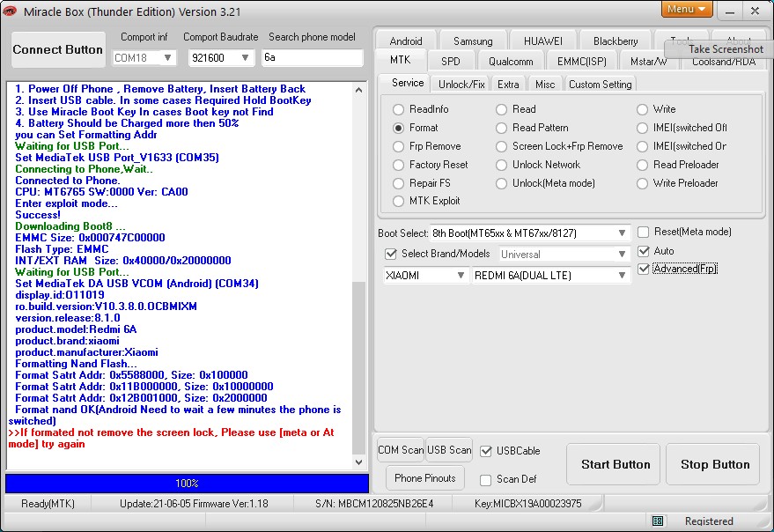
Task: Toggle the Advanced(Frp) checkbox
Action: coord(643,269)
